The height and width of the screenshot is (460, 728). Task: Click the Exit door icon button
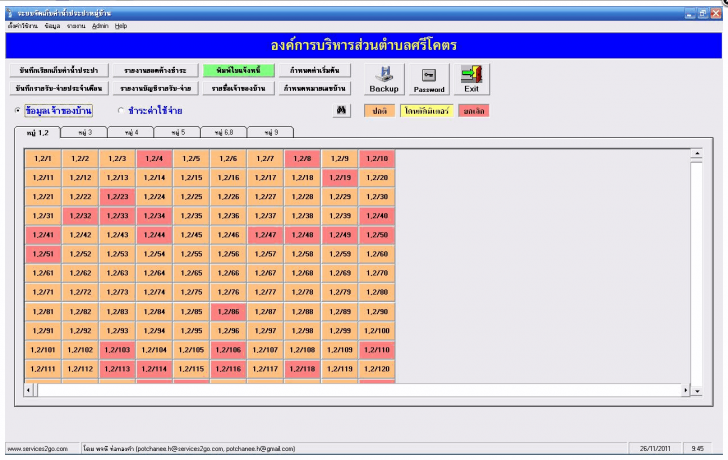point(471,79)
